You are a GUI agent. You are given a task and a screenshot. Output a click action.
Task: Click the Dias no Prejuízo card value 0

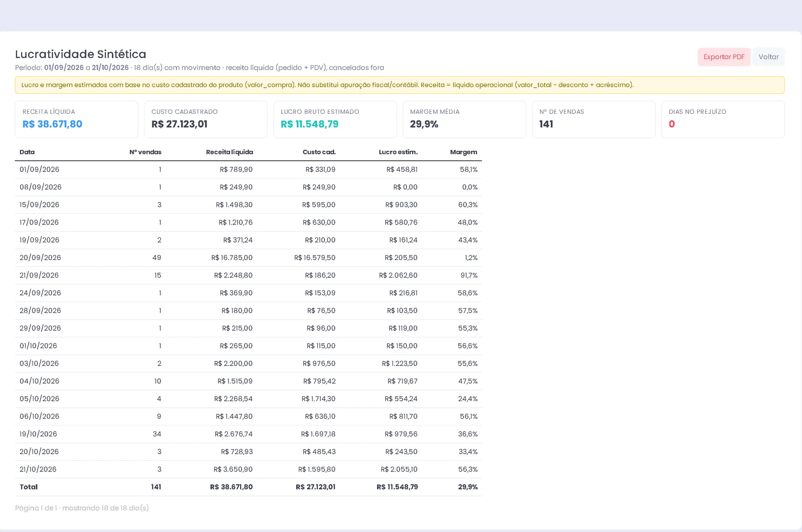(672, 124)
